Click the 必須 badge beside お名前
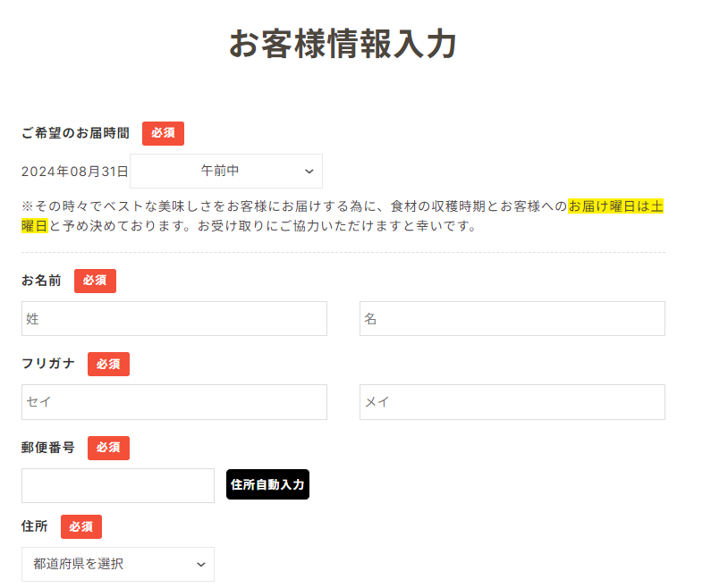Screen dimensions: 711x588 95,281
